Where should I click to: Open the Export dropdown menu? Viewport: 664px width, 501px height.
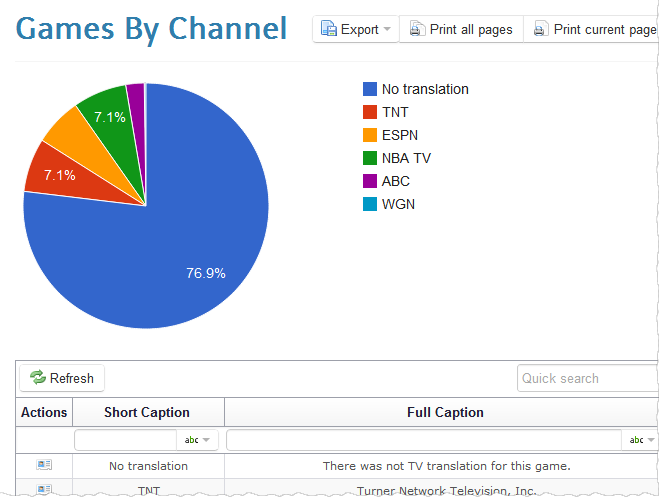coord(356,29)
